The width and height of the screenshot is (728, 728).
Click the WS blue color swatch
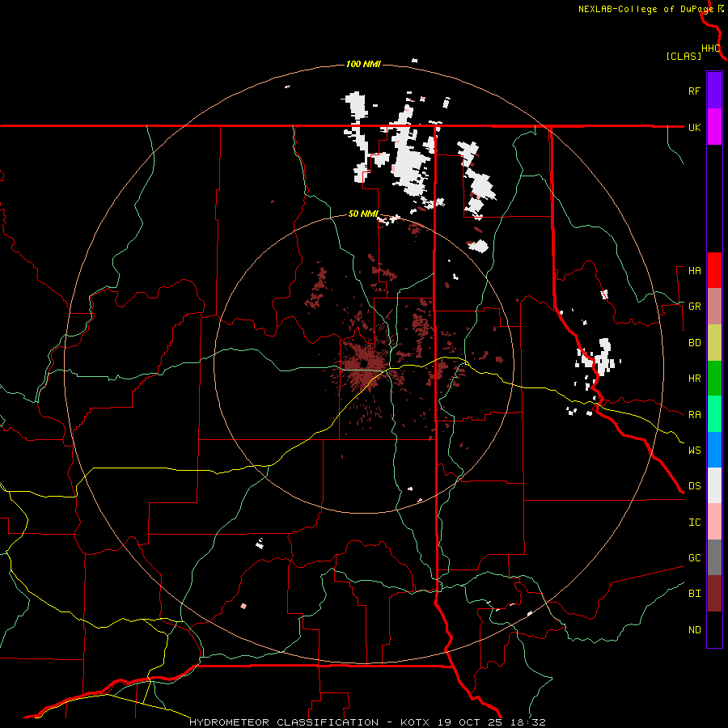point(714,450)
